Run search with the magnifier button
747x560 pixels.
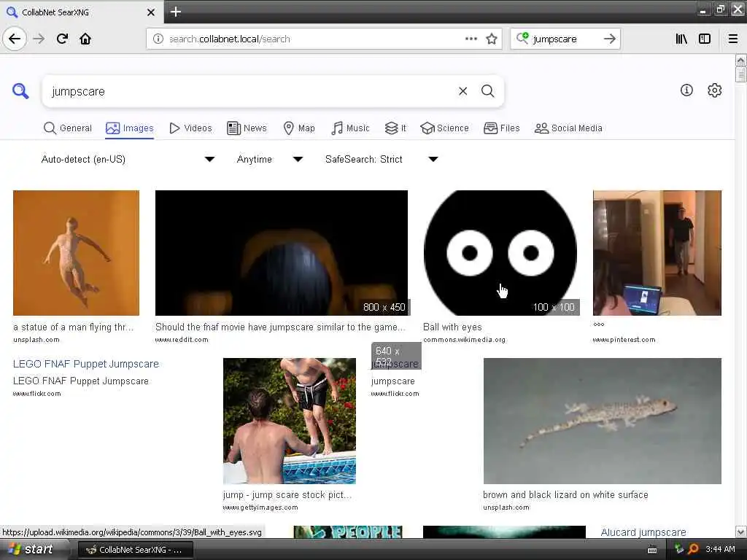[x=488, y=91]
